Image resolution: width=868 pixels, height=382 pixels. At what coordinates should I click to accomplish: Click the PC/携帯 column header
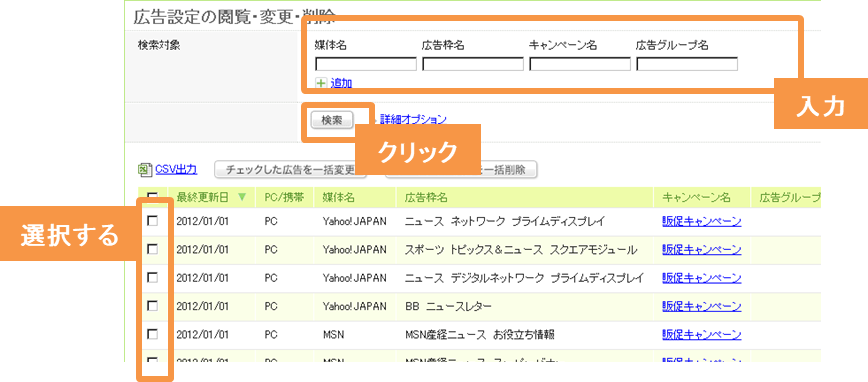tap(284, 197)
